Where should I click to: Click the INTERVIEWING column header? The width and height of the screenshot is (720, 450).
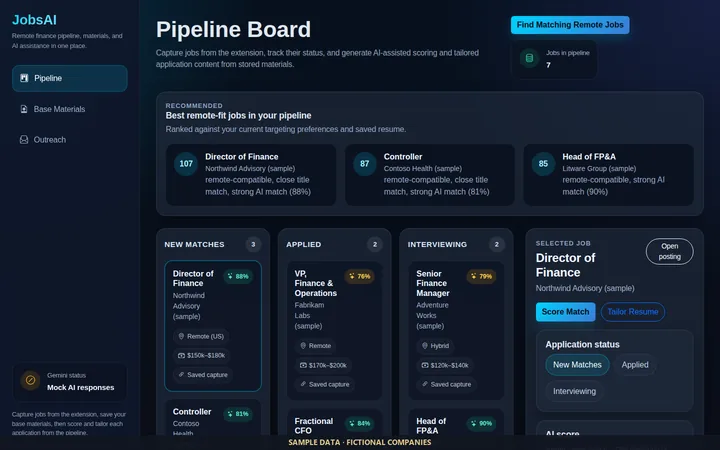(x=437, y=245)
